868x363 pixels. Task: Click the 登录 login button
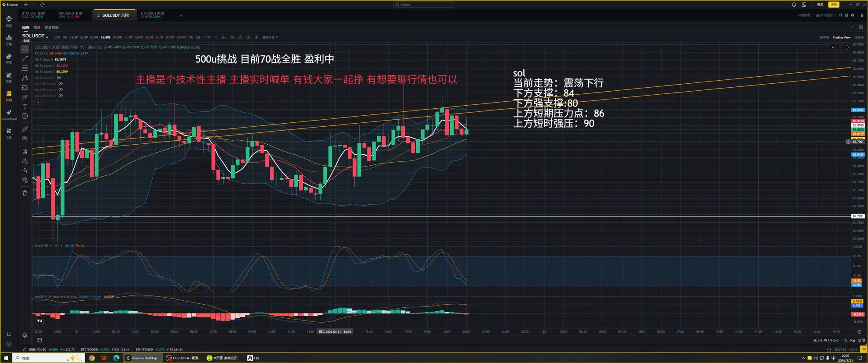pos(820,4)
